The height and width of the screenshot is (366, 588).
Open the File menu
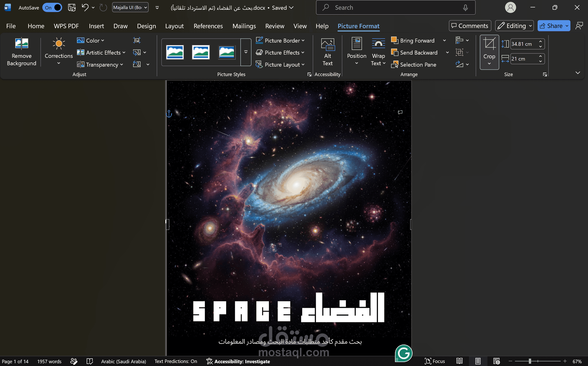click(11, 26)
